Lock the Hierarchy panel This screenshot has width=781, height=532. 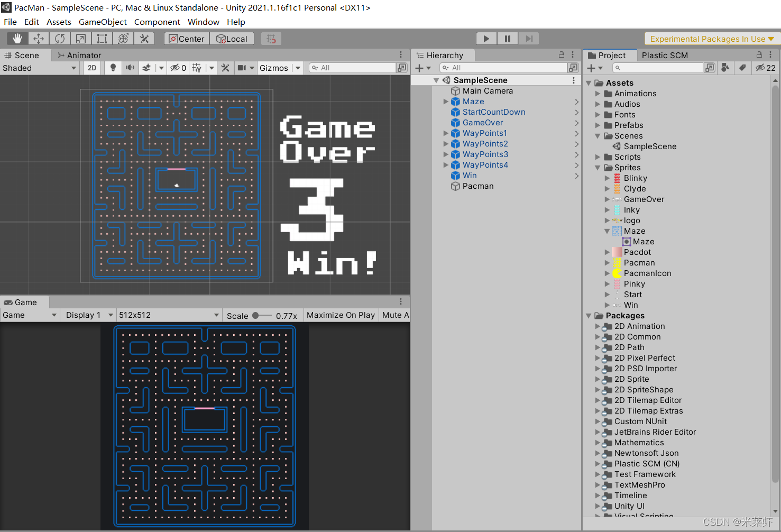562,54
